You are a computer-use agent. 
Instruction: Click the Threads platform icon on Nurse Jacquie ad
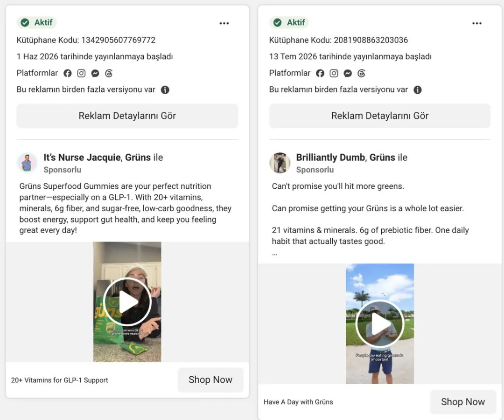point(109,73)
